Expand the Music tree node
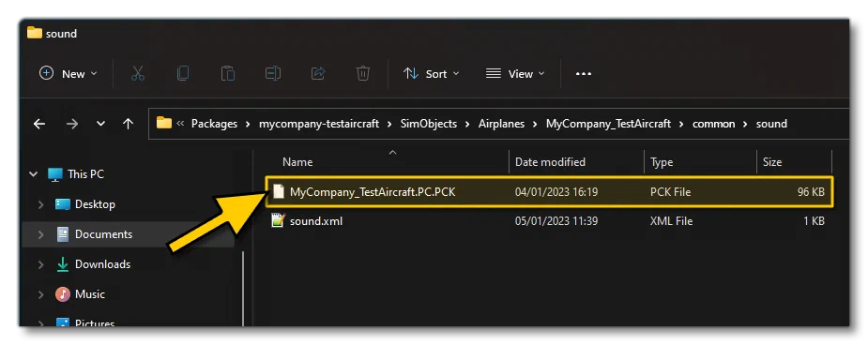The height and width of the screenshot is (345, 868). (x=41, y=294)
